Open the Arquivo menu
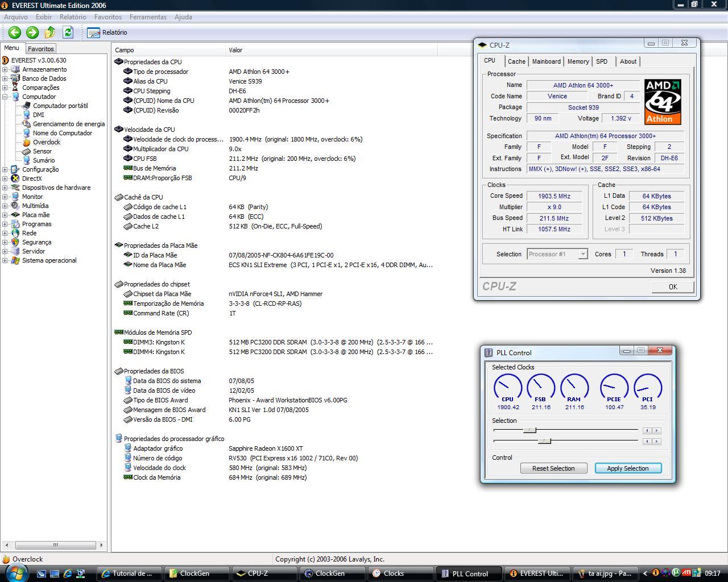728x582 pixels. click(16, 17)
